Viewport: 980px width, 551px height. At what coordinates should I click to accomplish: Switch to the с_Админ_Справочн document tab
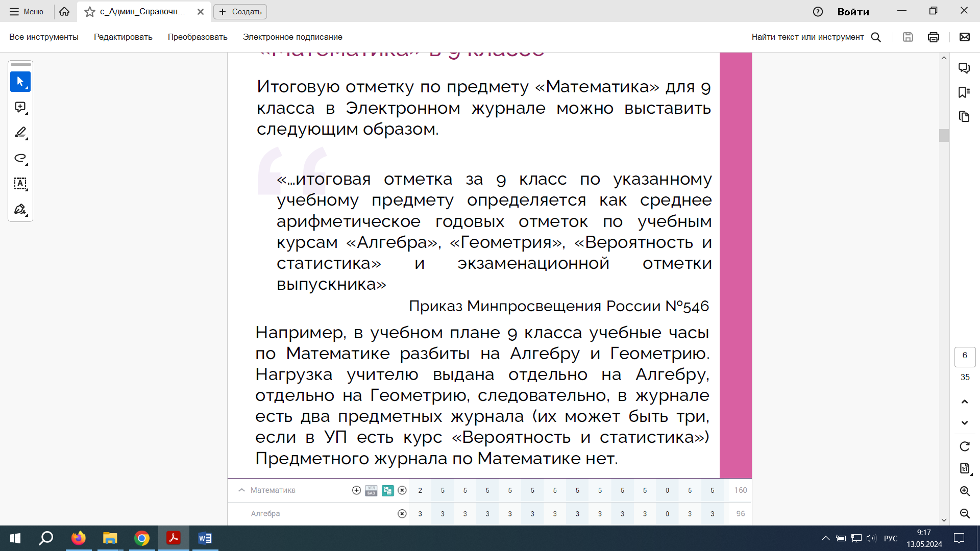click(142, 11)
